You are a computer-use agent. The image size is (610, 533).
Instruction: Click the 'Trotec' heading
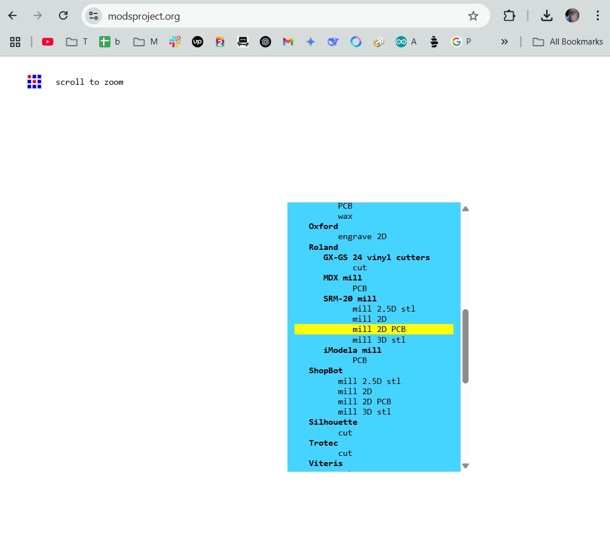coord(323,443)
